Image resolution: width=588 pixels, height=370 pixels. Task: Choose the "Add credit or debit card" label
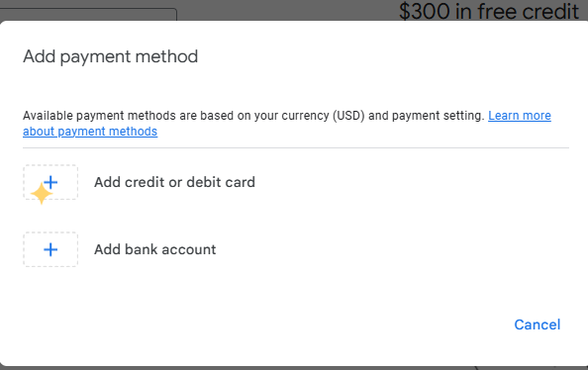point(174,182)
